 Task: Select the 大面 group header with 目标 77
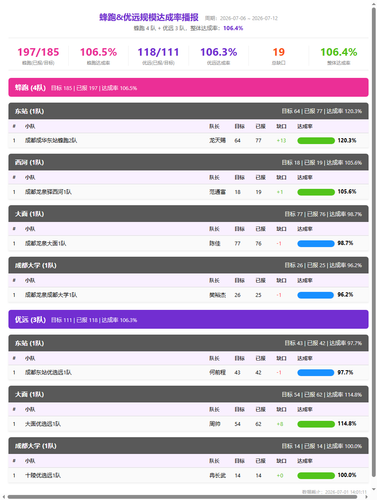(x=188, y=214)
